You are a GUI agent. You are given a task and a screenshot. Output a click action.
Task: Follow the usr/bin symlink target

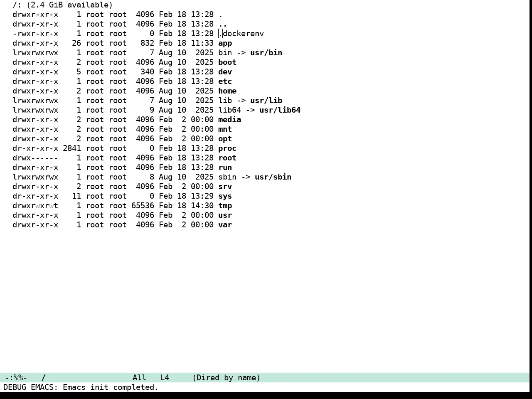pos(266,53)
